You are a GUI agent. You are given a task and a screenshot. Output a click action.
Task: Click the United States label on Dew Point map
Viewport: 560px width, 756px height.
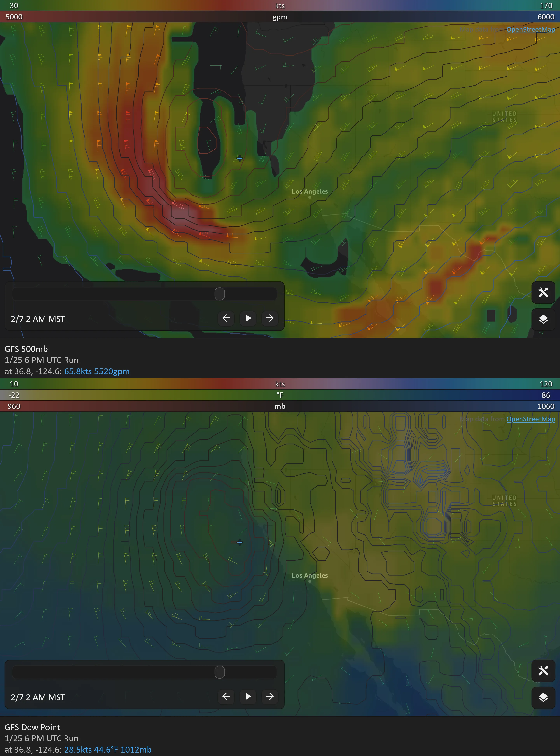click(x=504, y=501)
